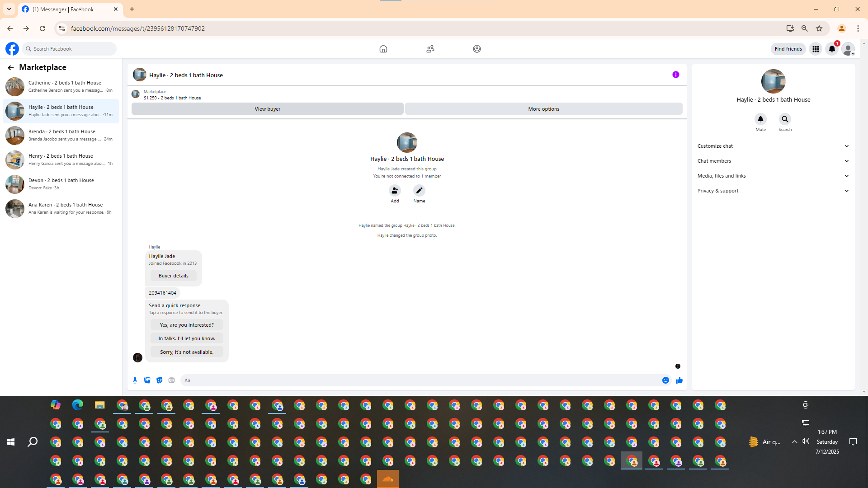Open the emoji picker in message box
This screenshot has width=868, height=488.
coord(665,380)
